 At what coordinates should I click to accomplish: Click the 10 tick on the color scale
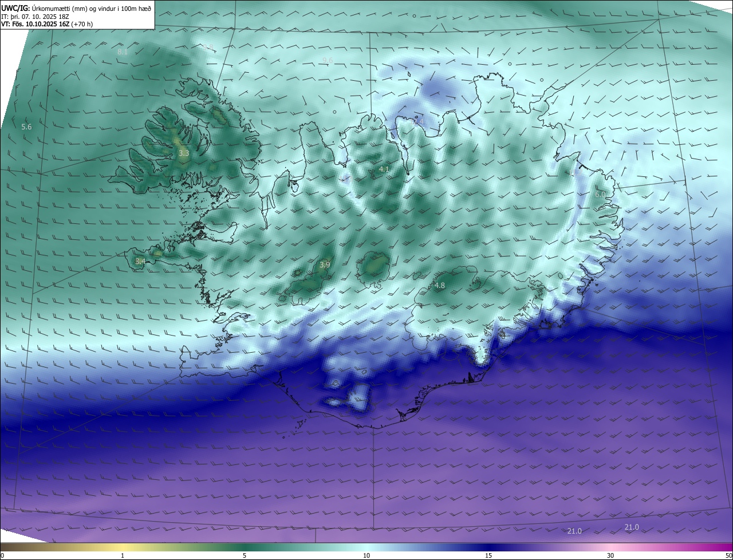click(366, 555)
